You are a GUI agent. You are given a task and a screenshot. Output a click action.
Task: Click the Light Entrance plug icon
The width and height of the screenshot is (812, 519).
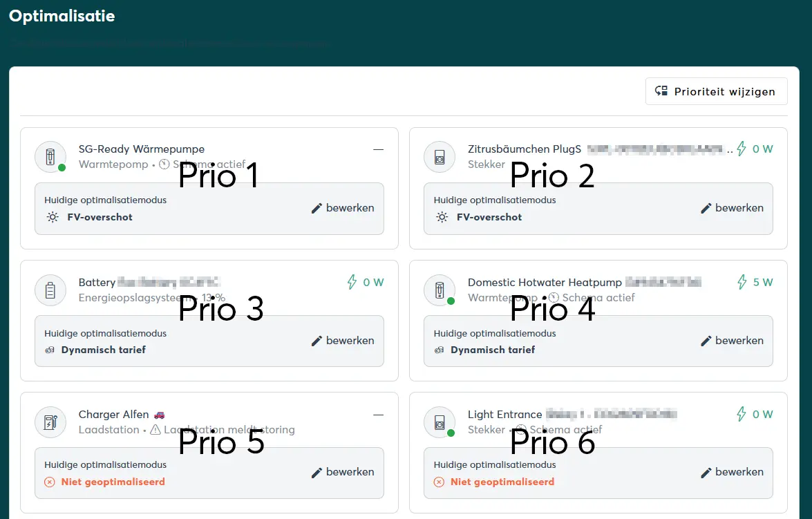[x=440, y=422]
